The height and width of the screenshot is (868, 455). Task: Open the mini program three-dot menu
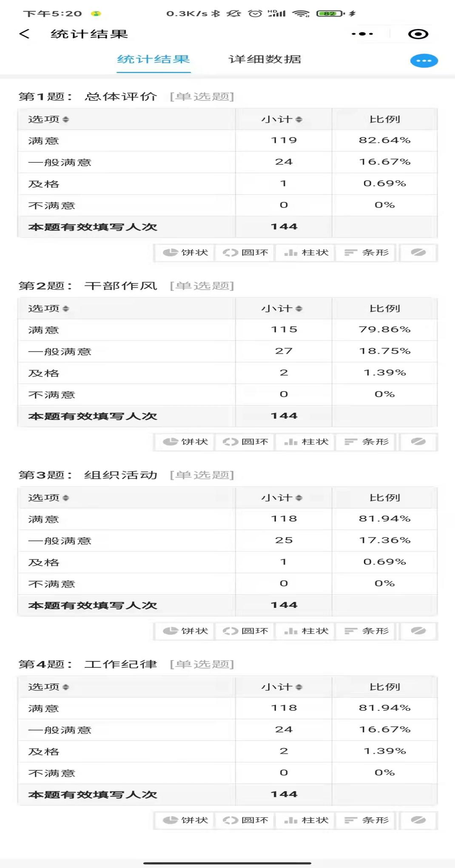pyautogui.click(x=362, y=34)
